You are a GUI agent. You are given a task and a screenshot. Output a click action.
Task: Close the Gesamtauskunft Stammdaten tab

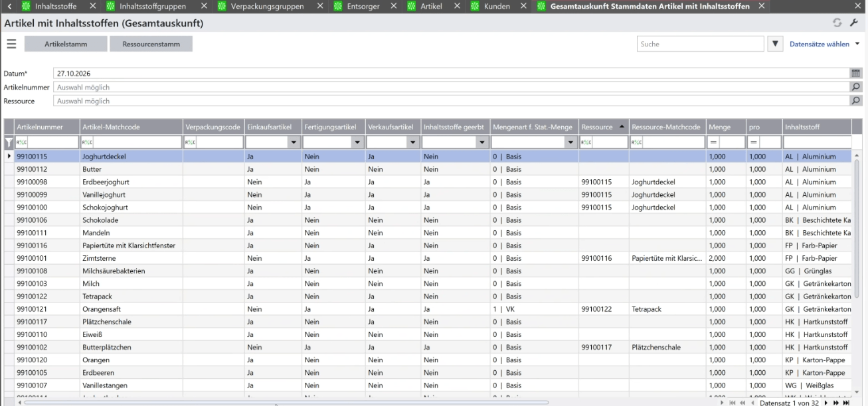click(x=761, y=6)
